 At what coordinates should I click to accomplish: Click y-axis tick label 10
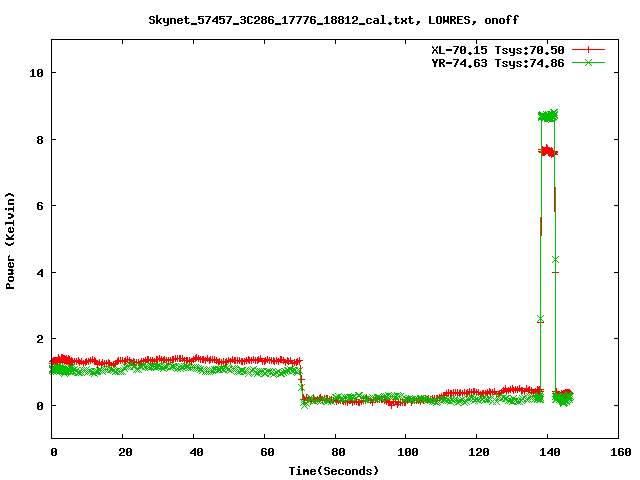pos(36,73)
